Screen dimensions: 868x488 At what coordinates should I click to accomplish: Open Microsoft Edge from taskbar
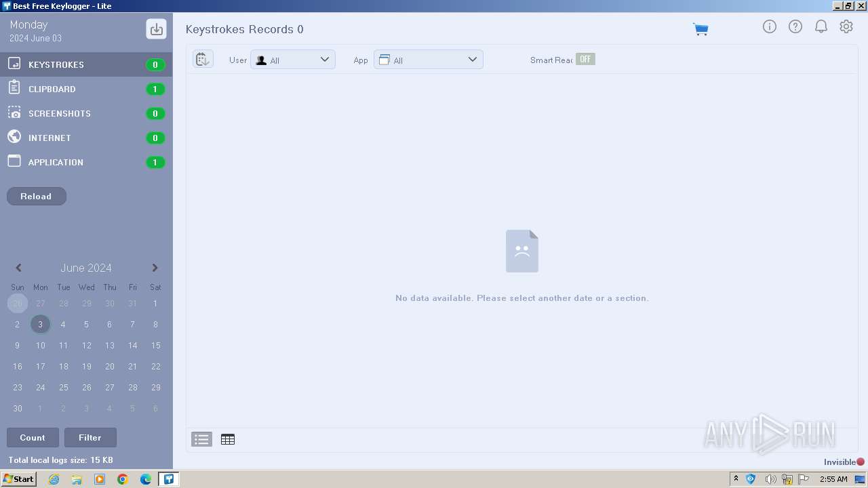(146, 479)
